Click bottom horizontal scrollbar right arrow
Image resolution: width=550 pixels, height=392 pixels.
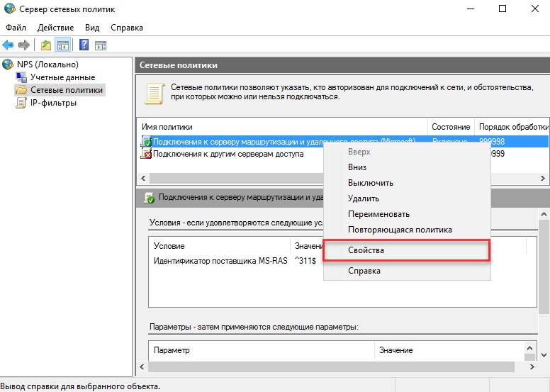pos(532,367)
